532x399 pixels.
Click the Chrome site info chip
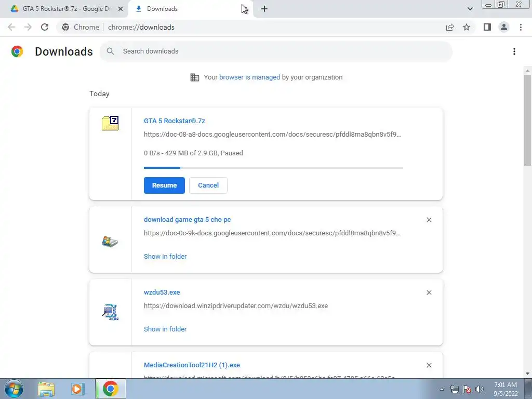(81, 27)
